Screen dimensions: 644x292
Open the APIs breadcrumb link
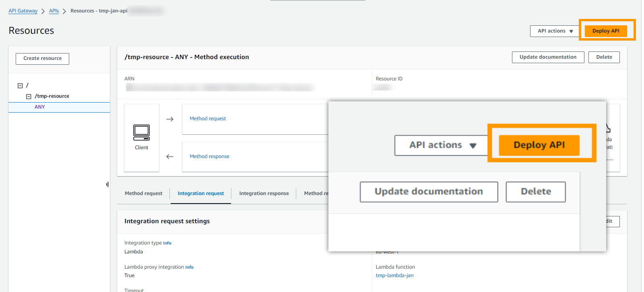[x=54, y=11]
